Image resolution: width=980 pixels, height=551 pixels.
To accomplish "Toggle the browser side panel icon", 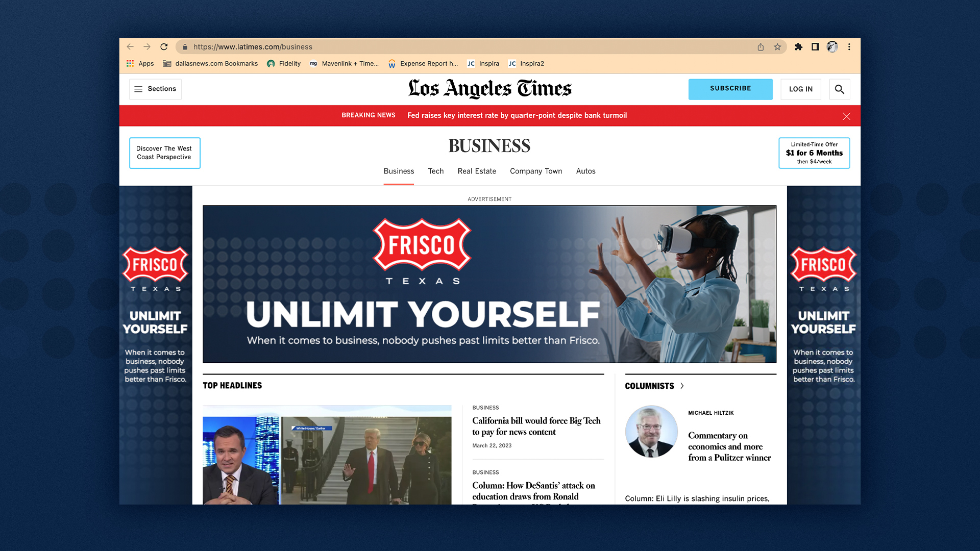I will pyautogui.click(x=815, y=47).
